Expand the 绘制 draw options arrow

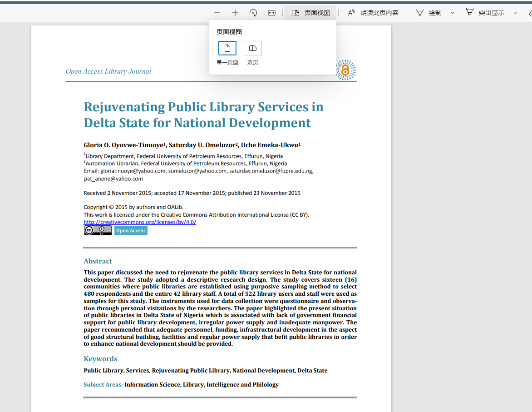[453, 13]
